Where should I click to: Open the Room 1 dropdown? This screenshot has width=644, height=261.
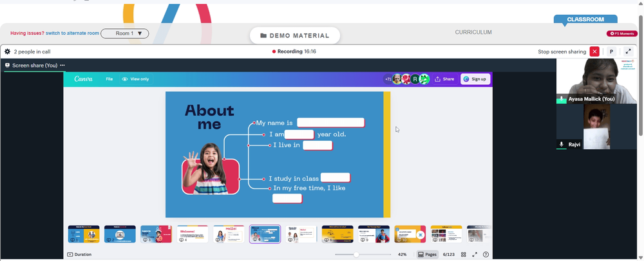[125, 33]
